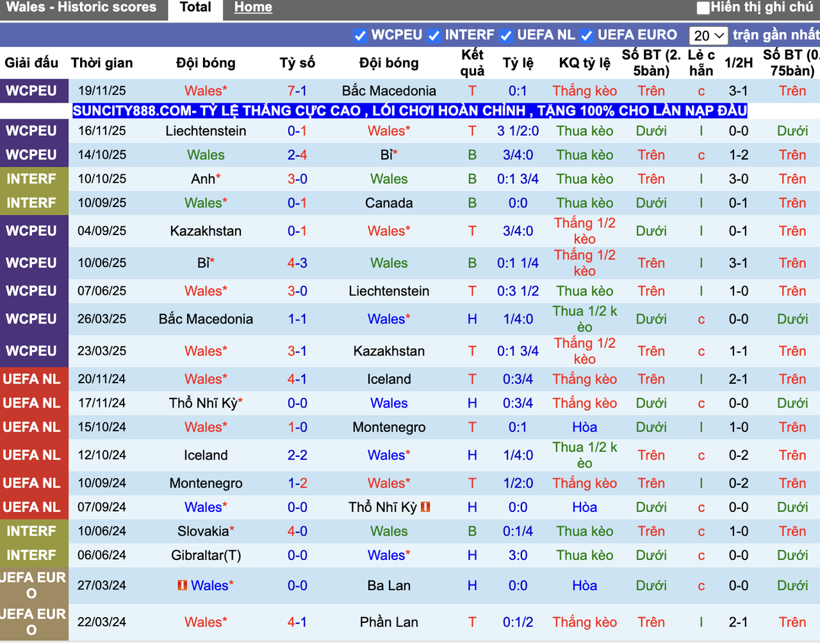Image resolution: width=820 pixels, height=644 pixels.
Task: Click the Thời gian column header
Action: [102, 63]
